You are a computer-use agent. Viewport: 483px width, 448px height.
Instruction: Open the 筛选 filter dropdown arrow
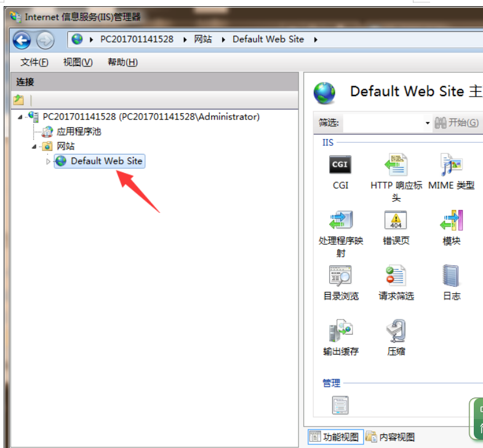428,123
